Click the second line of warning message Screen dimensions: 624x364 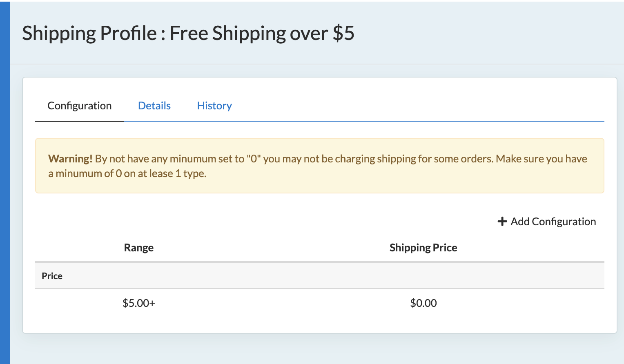click(x=127, y=173)
